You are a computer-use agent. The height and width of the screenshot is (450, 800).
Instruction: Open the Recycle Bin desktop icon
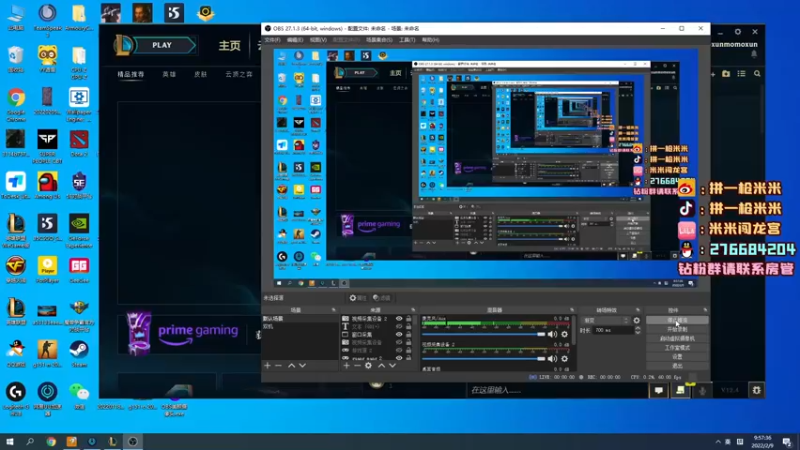point(16,59)
